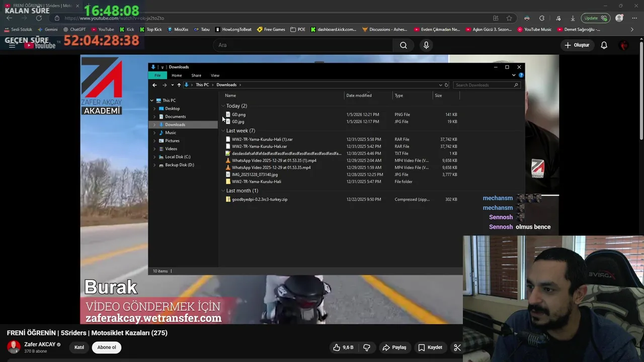Dislike the video with thumbs-down icon
This screenshot has width=644, height=362.
pos(367,347)
